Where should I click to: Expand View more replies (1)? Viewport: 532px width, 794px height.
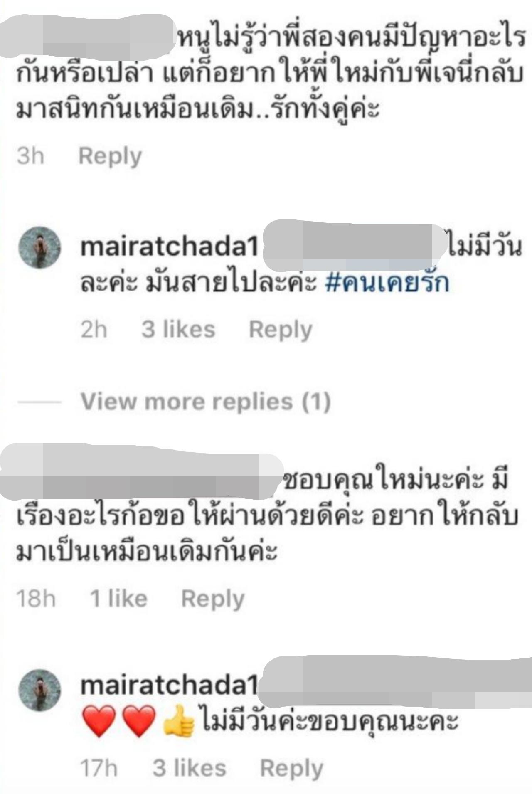[206, 402]
